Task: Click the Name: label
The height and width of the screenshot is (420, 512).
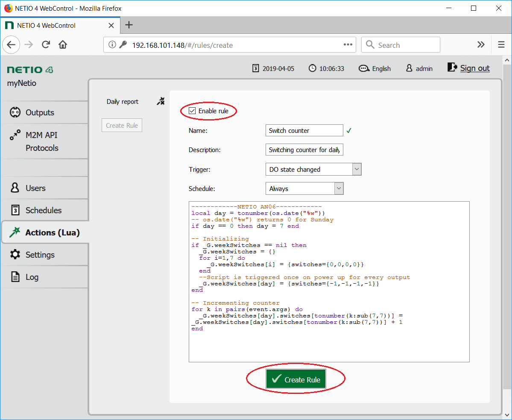Action: pyautogui.click(x=198, y=131)
